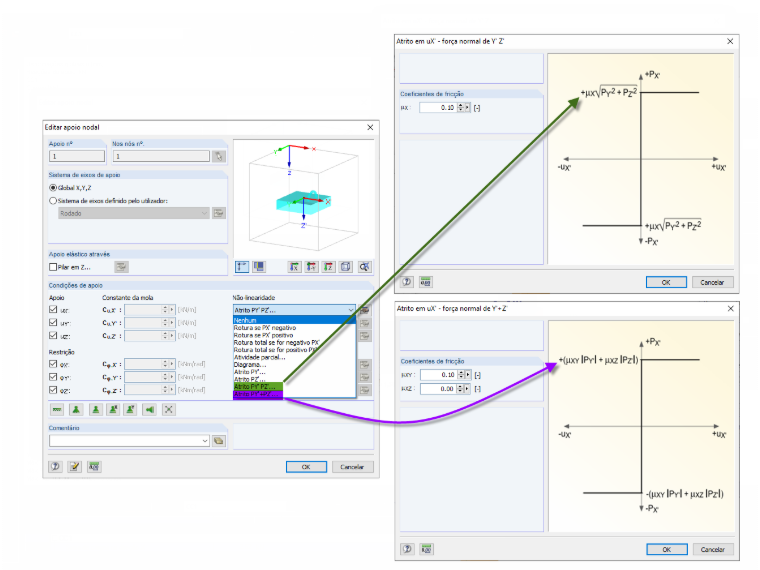Open the nonlinearity parameters button for the uY' row

(365, 323)
